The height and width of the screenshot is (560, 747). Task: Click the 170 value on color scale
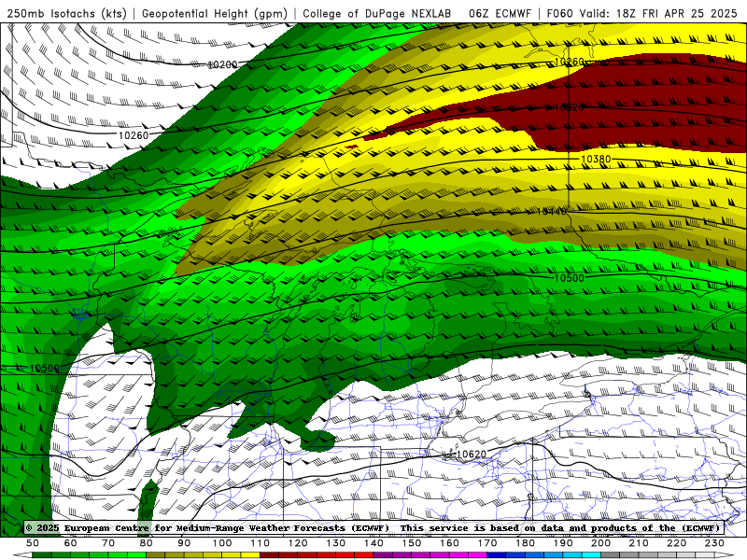coord(487,543)
